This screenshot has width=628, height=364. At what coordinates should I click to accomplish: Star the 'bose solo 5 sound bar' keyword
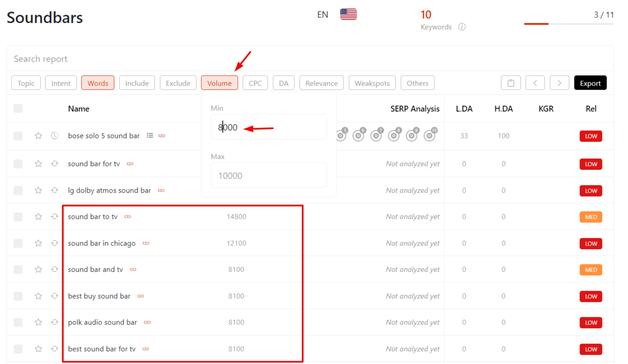point(38,136)
